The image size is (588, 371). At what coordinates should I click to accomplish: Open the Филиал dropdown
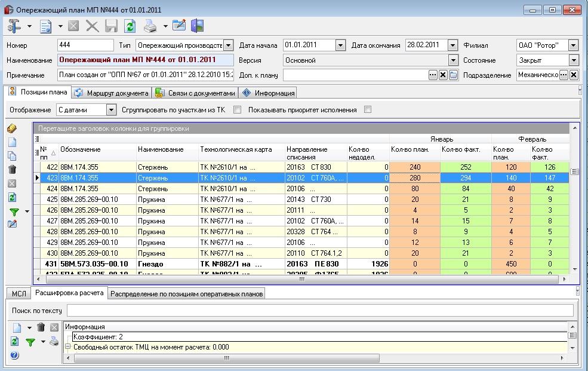coord(573,45)
